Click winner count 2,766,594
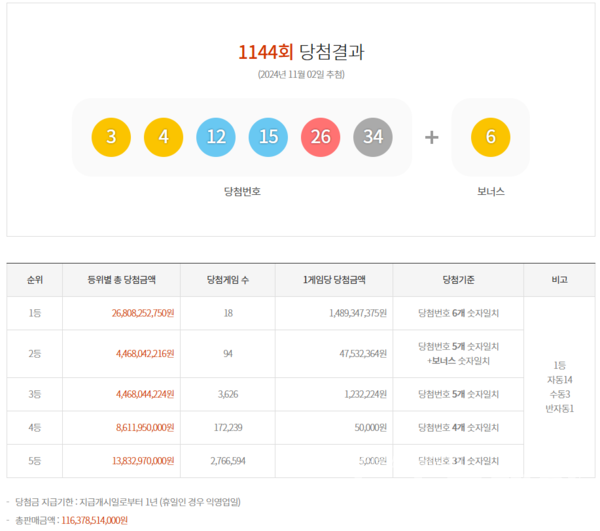 pos(228,461)
